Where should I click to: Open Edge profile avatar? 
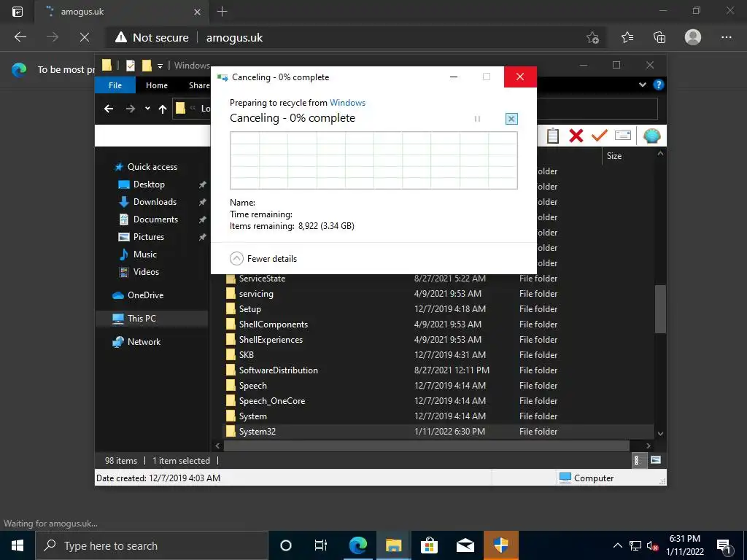pyautogui.click(x=693, y=37)
